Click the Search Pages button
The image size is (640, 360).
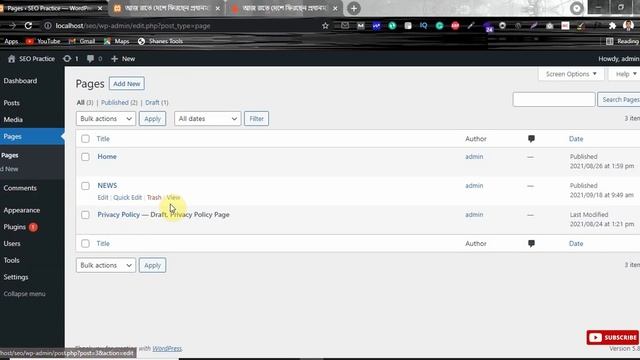(619, 100)
